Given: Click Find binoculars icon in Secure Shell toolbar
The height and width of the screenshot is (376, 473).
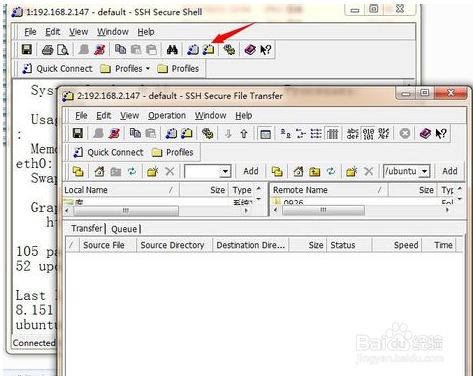Looking at the screenshot, I should click(x=172, y=50).
